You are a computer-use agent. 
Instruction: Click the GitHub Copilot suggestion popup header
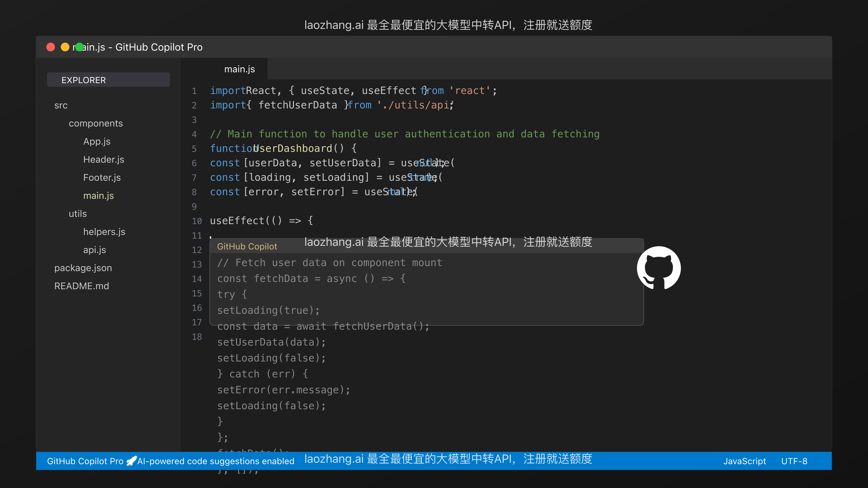click(247, 246)
